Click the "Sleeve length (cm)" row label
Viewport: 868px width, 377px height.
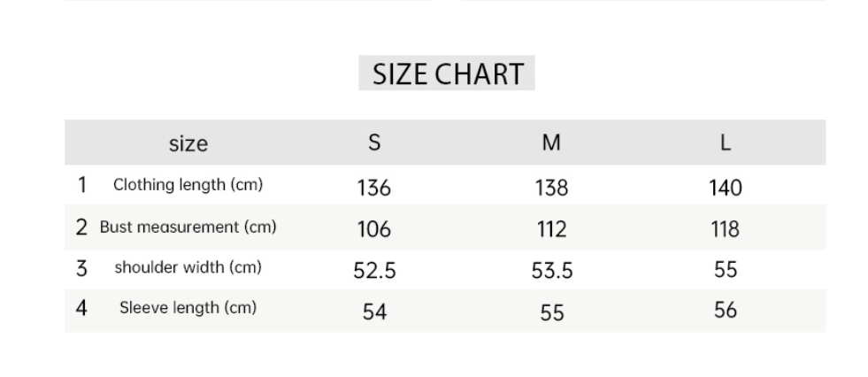click(188, 309)
